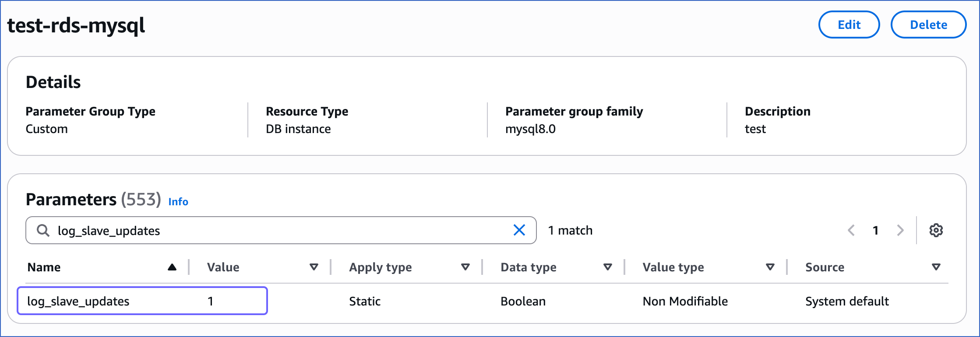
Task: Click the value 1 cell
Action: pyautogui.click(x=211, y=301)
